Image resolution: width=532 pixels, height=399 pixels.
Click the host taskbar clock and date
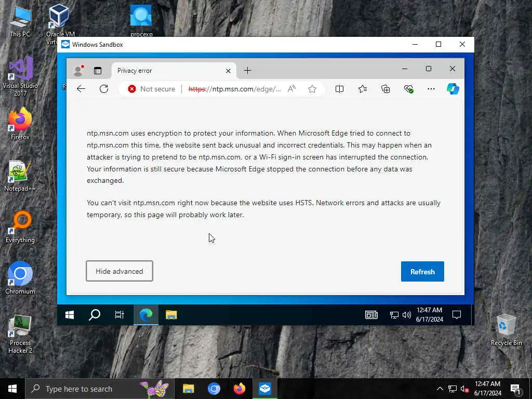tap(487, 389)
